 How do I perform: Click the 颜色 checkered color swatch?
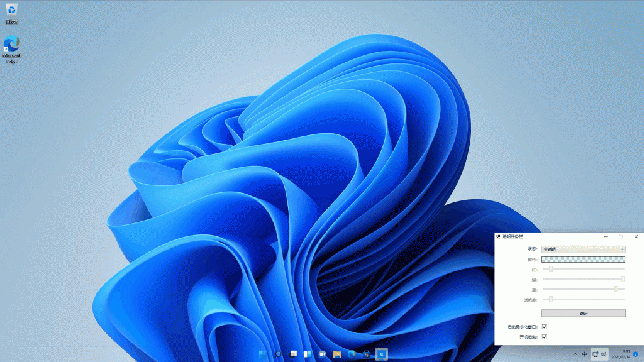pyautogui.click(x=584, y=259)
